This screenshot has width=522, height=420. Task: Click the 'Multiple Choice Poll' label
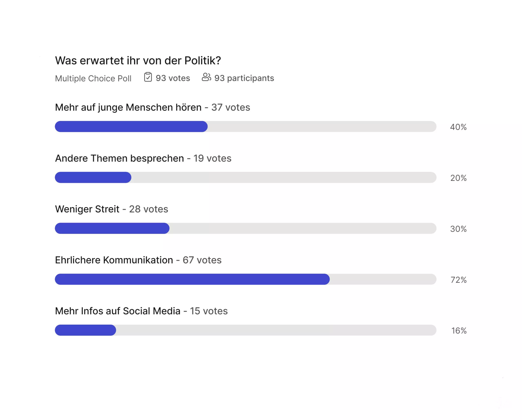(x=93, y=78)
